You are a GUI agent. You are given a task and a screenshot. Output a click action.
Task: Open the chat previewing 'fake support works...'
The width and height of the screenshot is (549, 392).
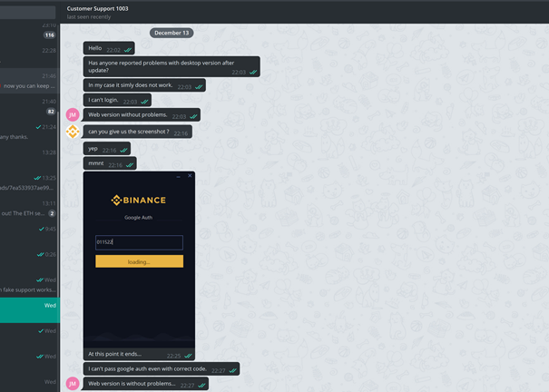point(29,285)
